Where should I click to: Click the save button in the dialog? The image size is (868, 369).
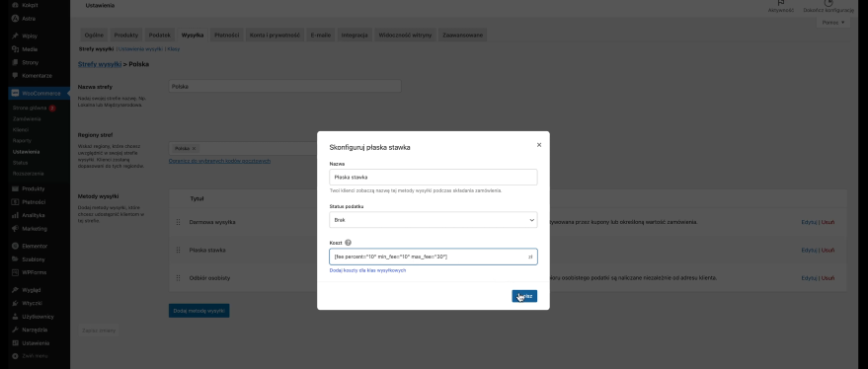click(524, 296)
